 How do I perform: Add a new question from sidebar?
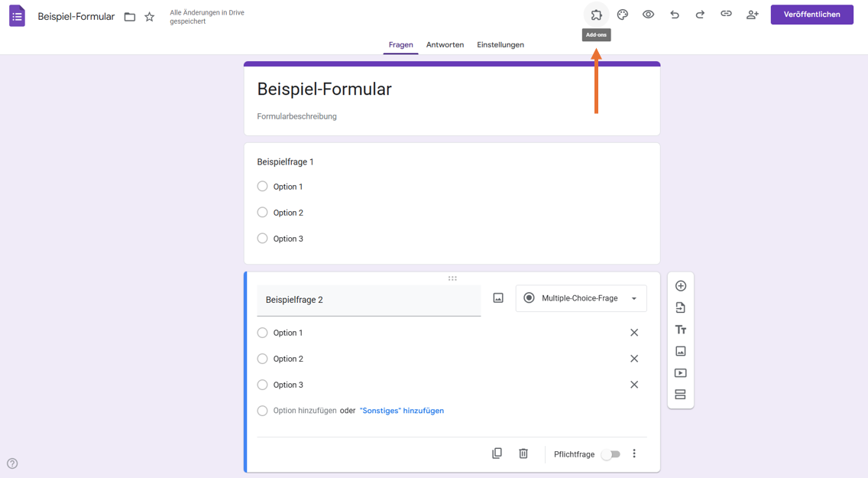click(681, 286)
